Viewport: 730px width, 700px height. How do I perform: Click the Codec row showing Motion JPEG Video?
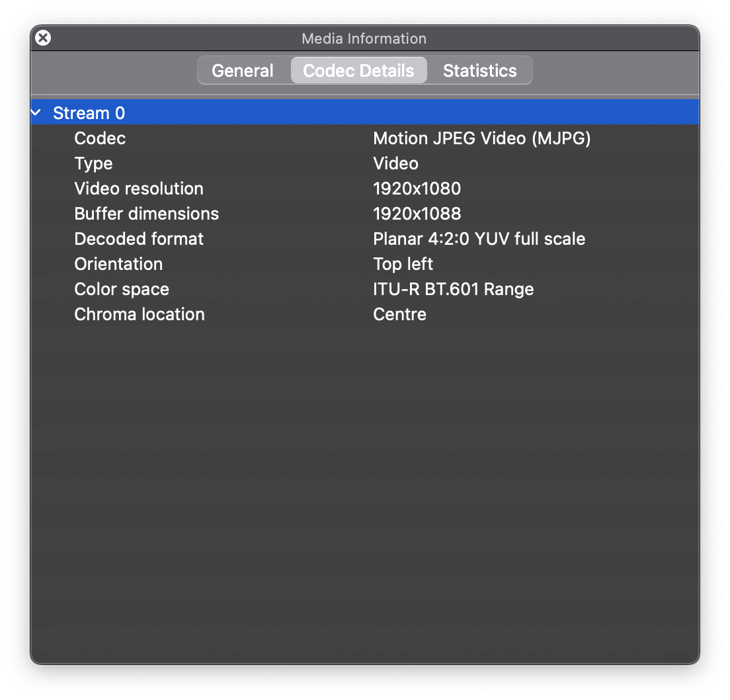264,138
